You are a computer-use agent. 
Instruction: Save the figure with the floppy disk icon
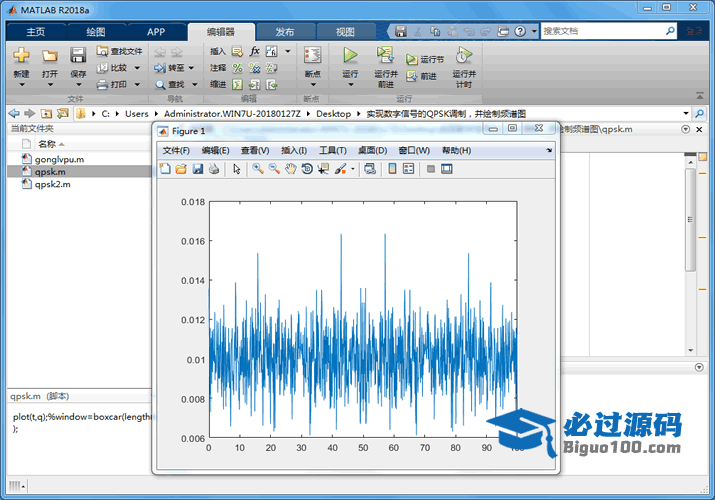tap(197, 169)
